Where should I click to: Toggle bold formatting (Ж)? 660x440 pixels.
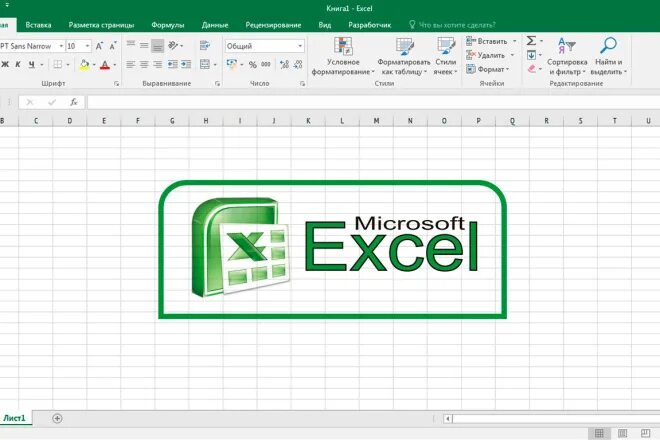(5, 64)
